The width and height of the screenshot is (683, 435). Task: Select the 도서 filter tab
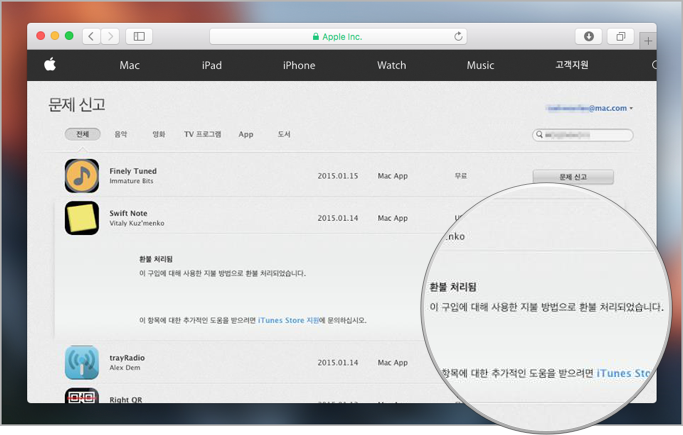click(284, 134)
